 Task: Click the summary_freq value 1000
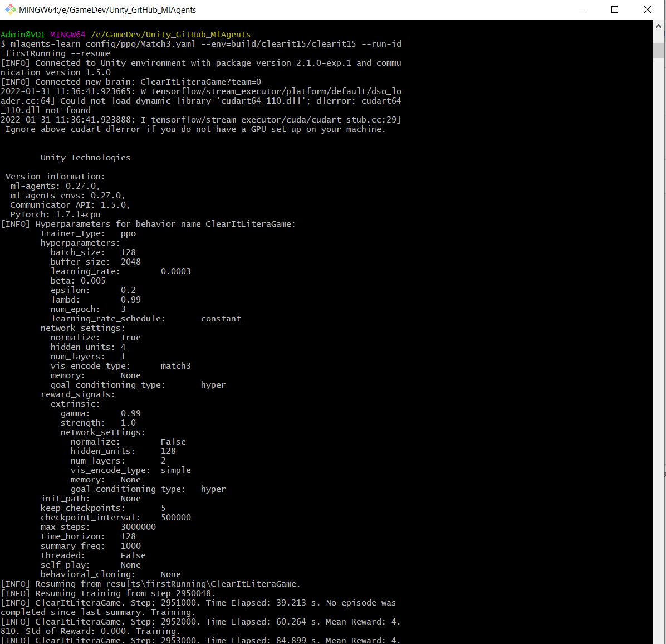pos(131,546)
